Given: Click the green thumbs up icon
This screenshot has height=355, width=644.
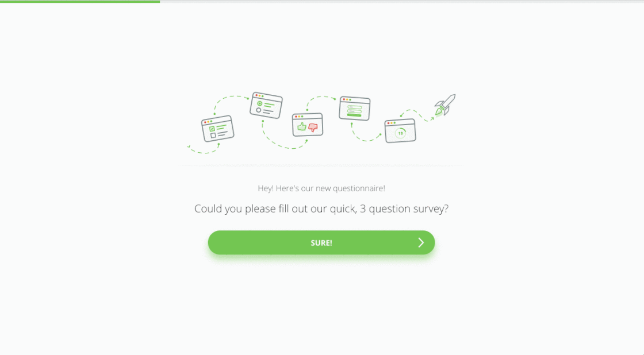Looking at the screenshot, I should [302, 126].
